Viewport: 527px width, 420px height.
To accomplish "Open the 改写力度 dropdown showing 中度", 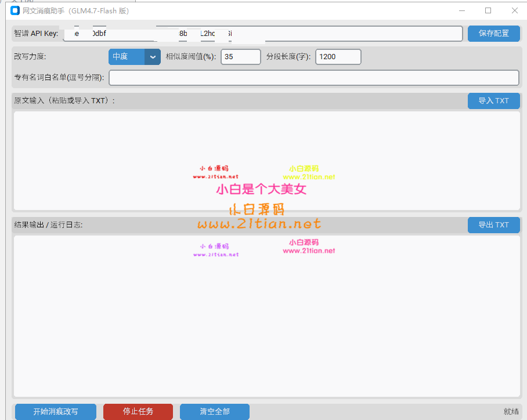I will point(135,57).
